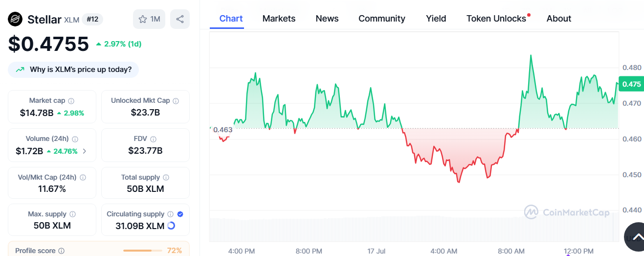Screen dimensions: 644x256
Task: Click the $14.78B market cap value
Action: click(37, 113)
